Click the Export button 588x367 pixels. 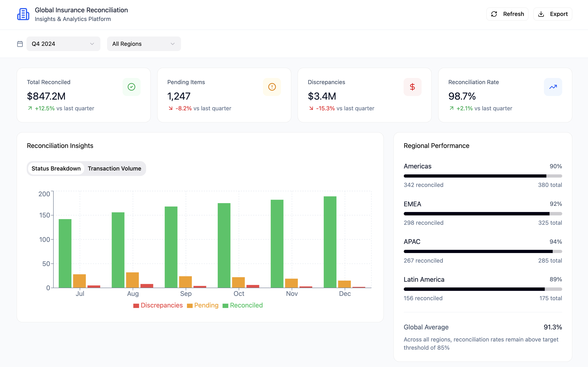click(x=553, y=14)
